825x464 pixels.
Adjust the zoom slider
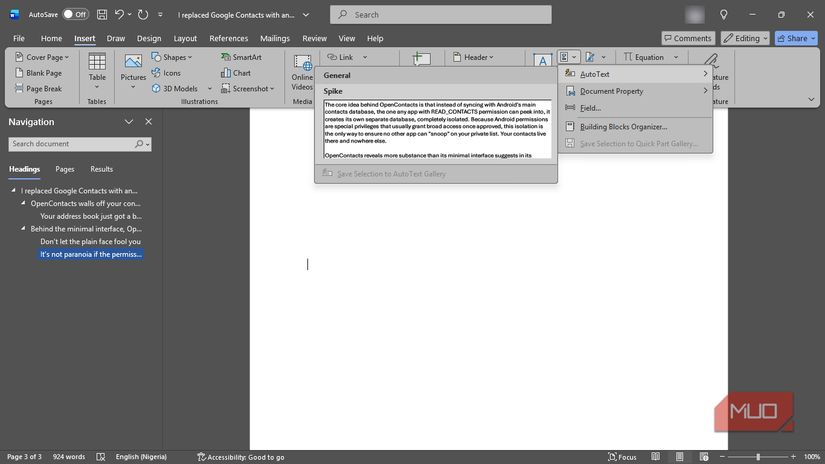[x=758, y=457]
